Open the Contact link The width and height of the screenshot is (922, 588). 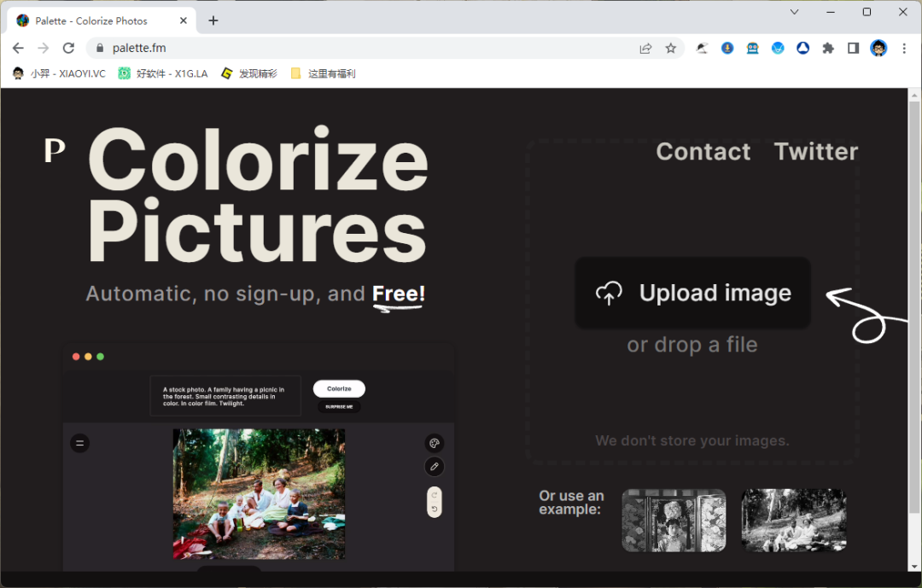703,151
